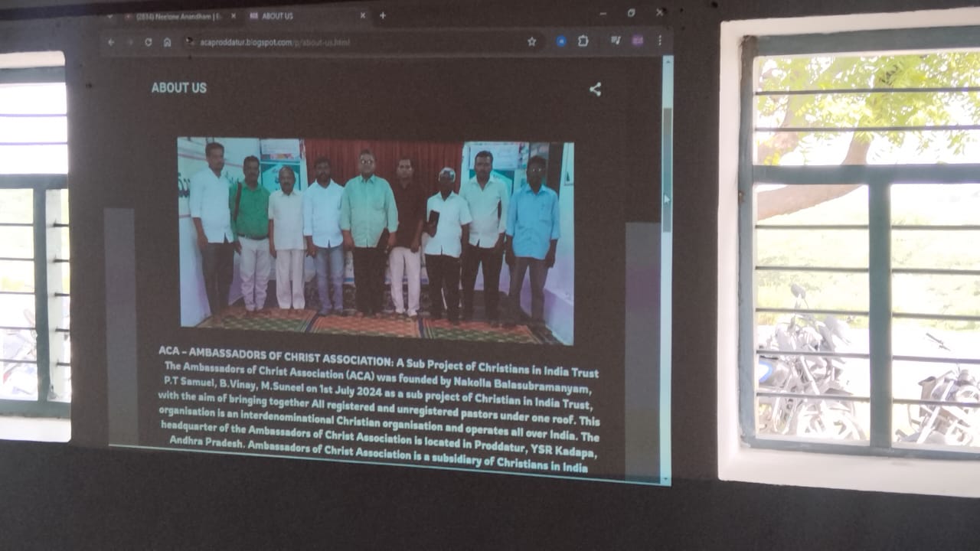Go to the browser home page
The height and width of the screenshot is (551, 980).
[x=167, y=42]
